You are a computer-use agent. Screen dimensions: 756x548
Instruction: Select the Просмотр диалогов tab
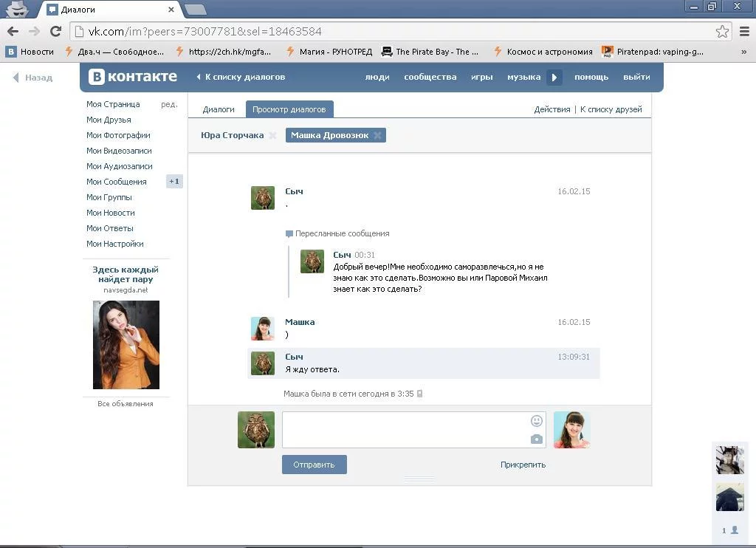coord(289,109)
